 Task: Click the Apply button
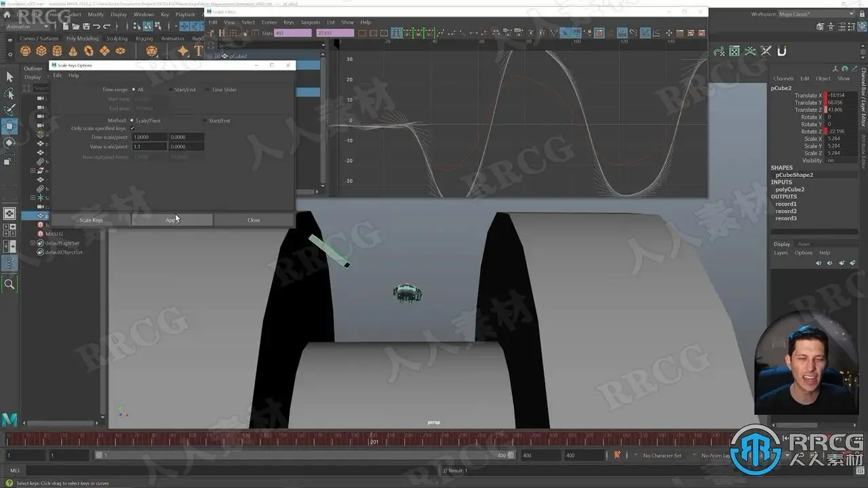tap(172, 220)
